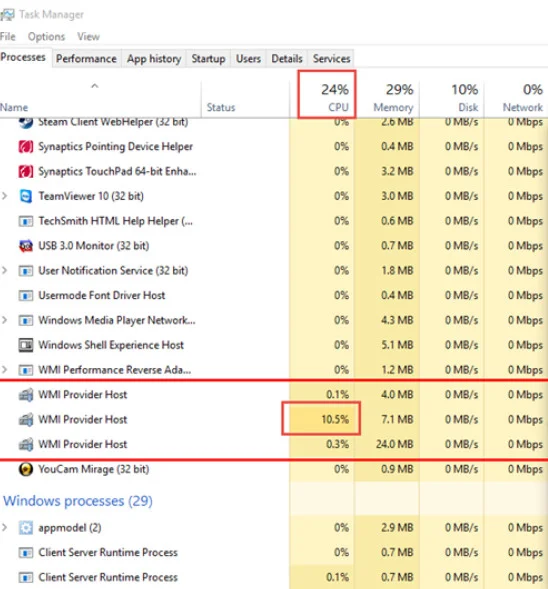
Task: Expand the TeamViewer 10 process group
Action: coord(5,196)
